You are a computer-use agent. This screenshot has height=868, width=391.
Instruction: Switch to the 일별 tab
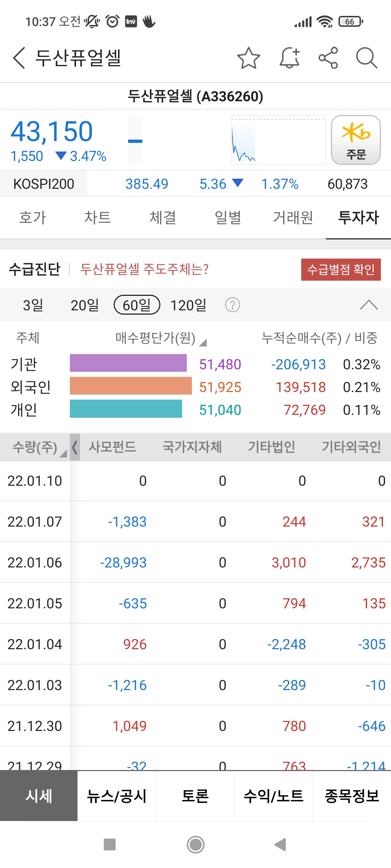(x=228, y=217)
